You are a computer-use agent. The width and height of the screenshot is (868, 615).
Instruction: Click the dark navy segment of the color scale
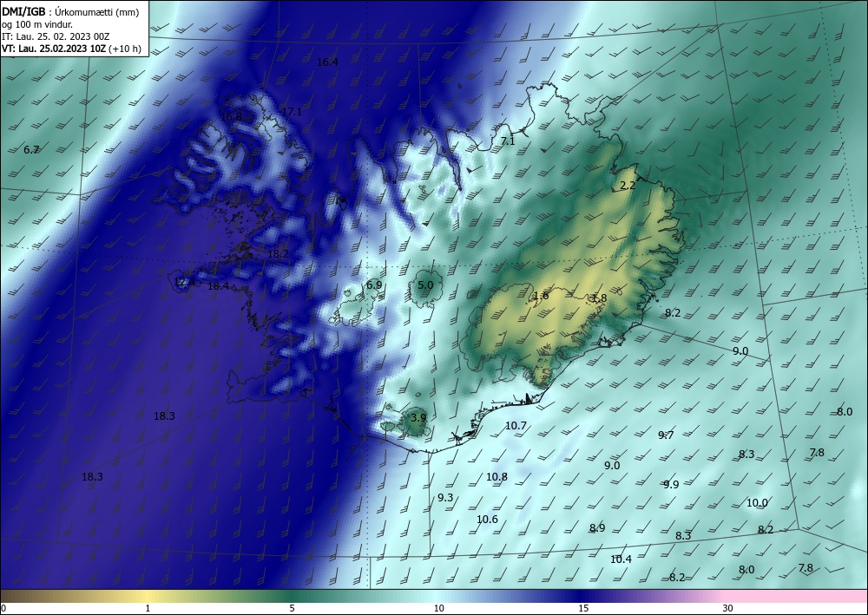(583, 596)
